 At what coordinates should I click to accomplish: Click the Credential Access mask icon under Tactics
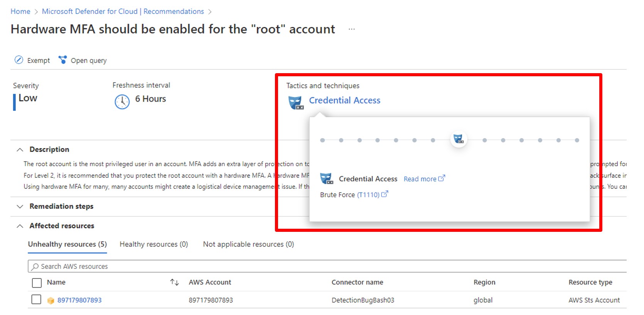(x=296, y=103)
